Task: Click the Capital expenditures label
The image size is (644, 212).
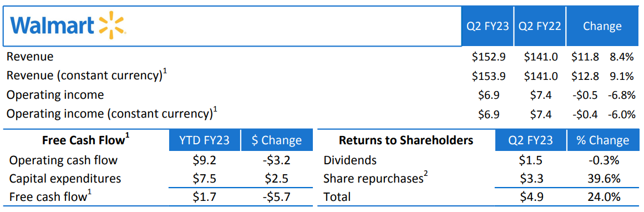Action: 65,178
